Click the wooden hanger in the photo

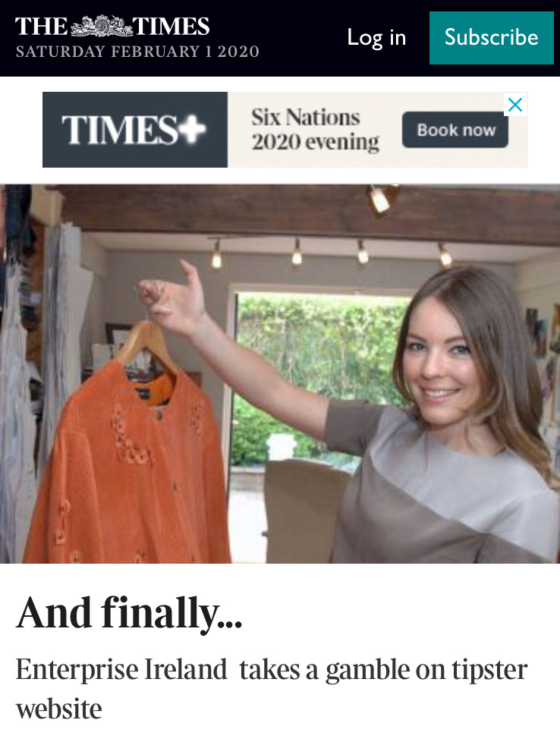(x=147, y=344)
